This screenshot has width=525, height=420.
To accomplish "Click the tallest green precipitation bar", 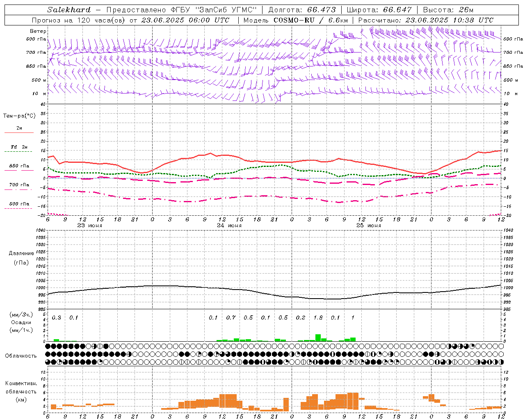I will pos(318,338).
